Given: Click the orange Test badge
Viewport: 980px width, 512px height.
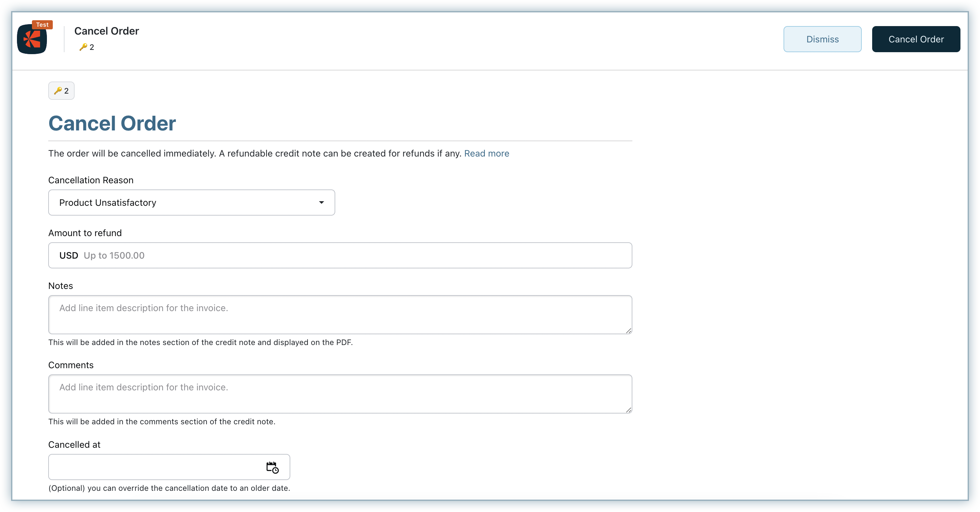Looking at the screenshot, I should [x=42, y=25].
